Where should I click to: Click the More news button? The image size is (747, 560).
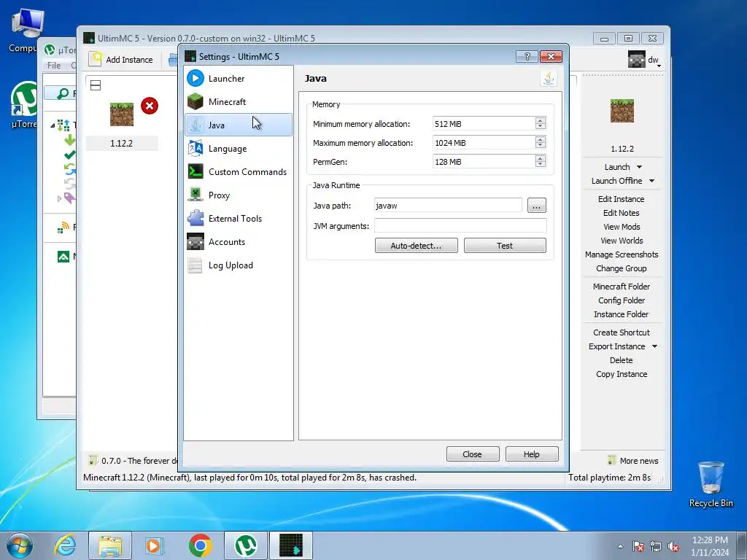click(632, 461)
